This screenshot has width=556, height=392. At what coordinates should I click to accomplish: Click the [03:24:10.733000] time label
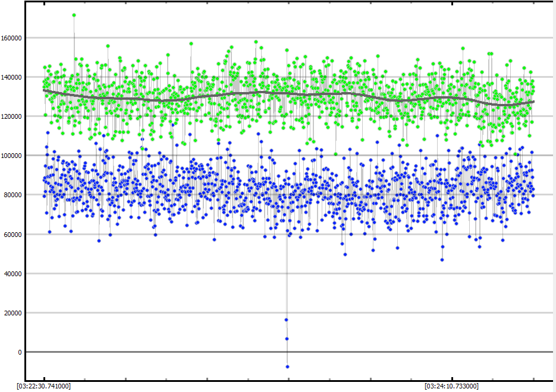click(x=451, y=386)
